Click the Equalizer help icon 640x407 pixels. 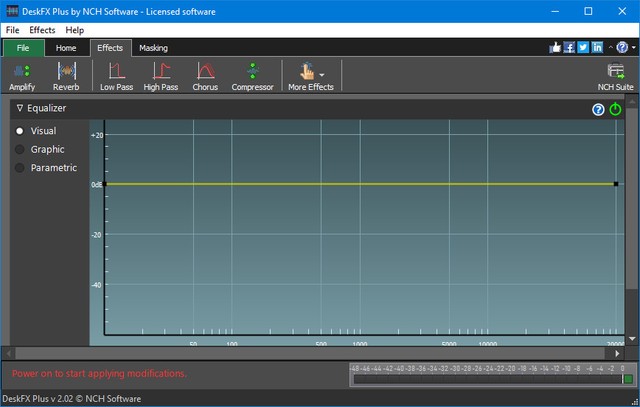point(599,109)
